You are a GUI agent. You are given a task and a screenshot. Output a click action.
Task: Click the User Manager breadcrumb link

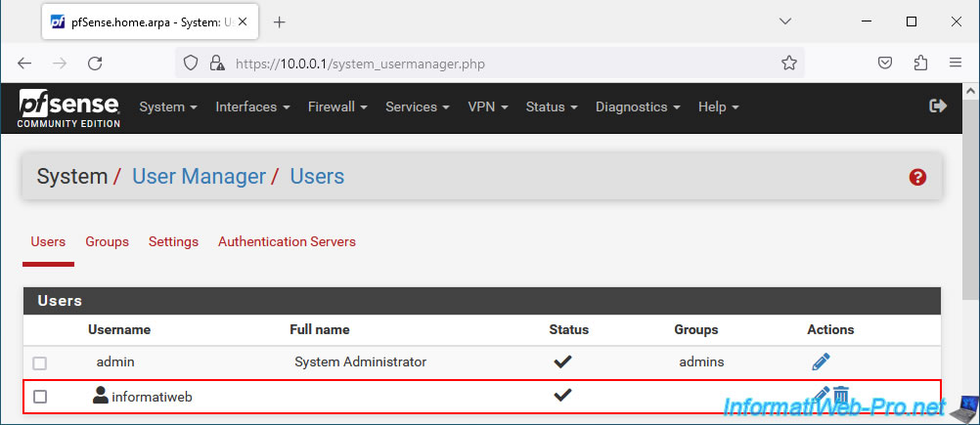pyautogui.click(x=199, y=177)
